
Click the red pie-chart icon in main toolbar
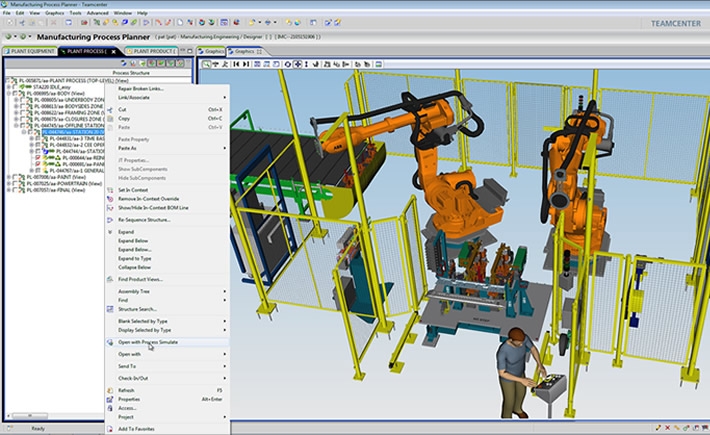click(x=236, y=22)
